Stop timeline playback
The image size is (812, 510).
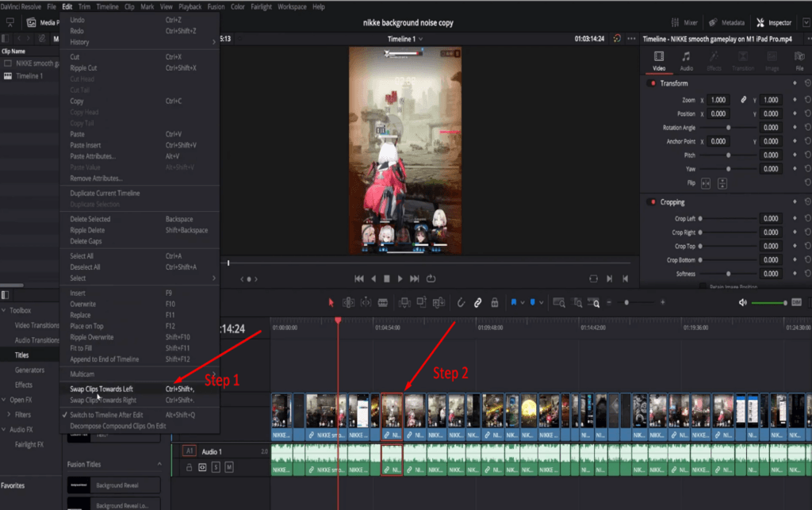tap(386, 278)
